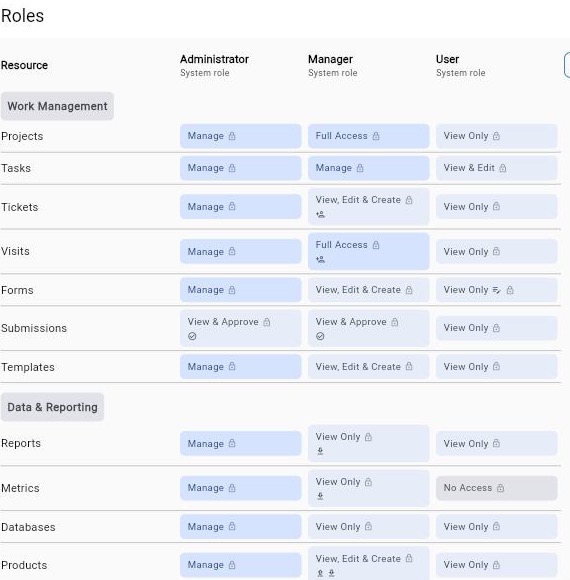Open Manager permission for Products

(369, 564)
